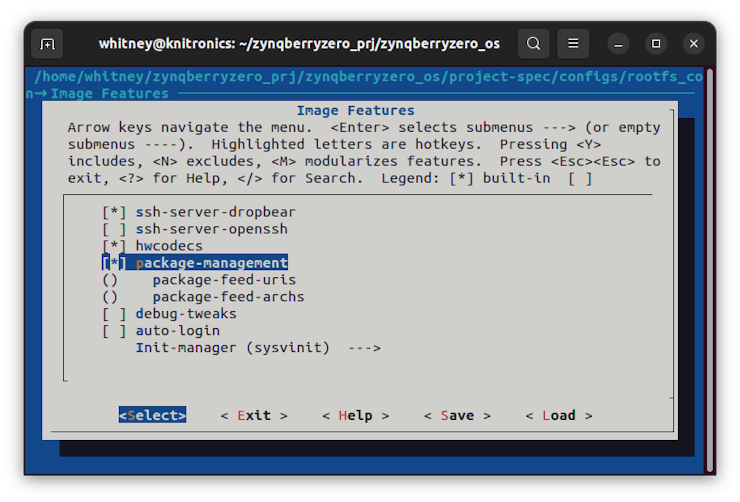
Task: Close the terminal window
Action: click(x=694, y=44)
